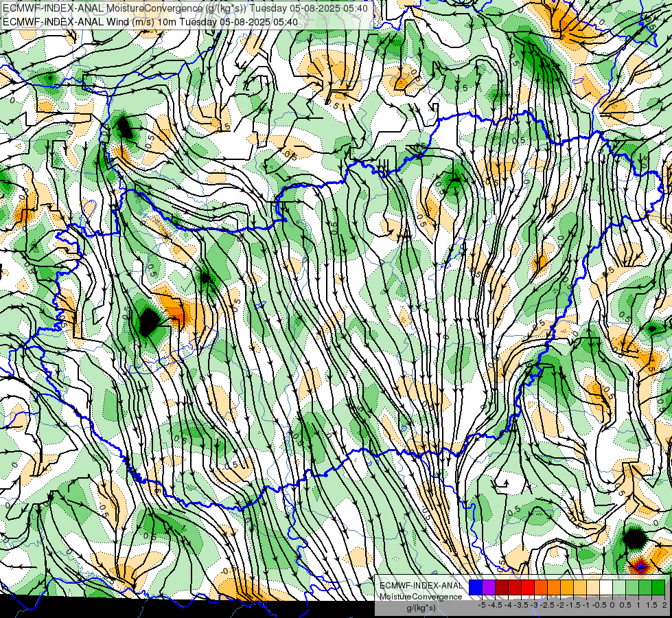Click the 2 value on legend scale
Viewport: 672px width, 618px height.
(x=664, y=605)
